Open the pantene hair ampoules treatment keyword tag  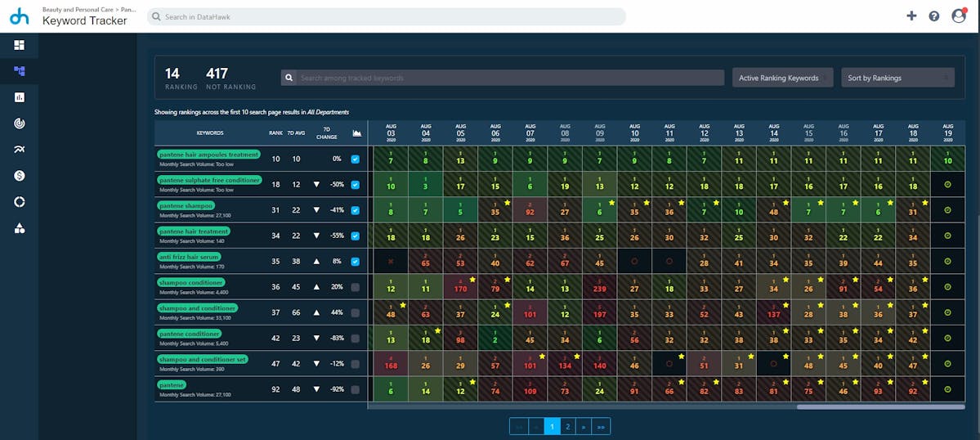point(209,155)
